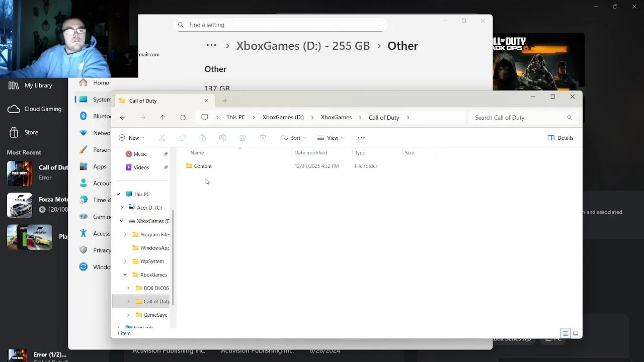Toggle the Details pane button

click(560, 138)
